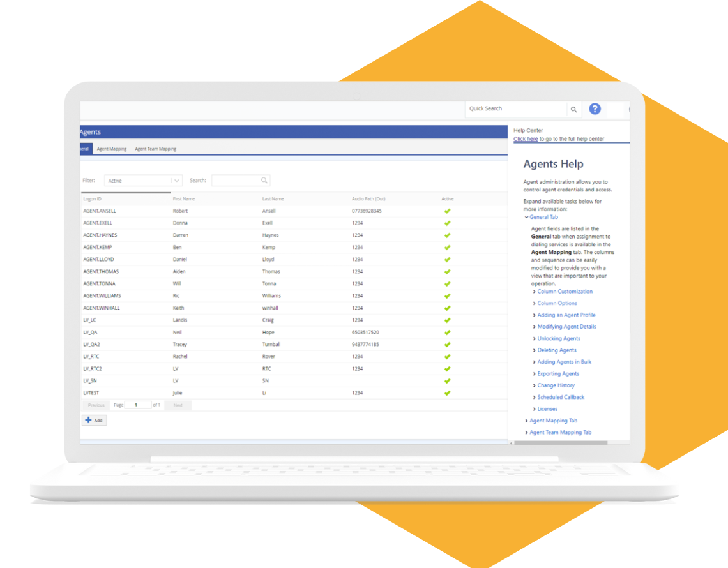Click the plus Add button
Screen dimensions: 728x568
[94, 421]
